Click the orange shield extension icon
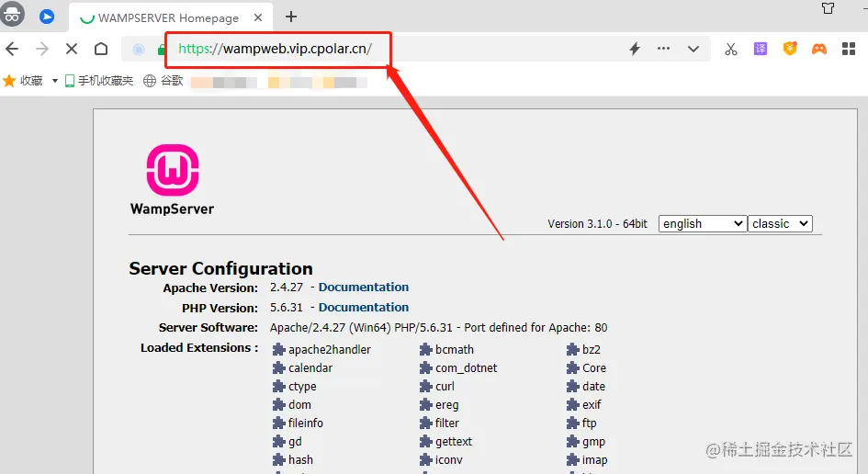This screenshot has height=474, width=868. [x=789, y=49]
